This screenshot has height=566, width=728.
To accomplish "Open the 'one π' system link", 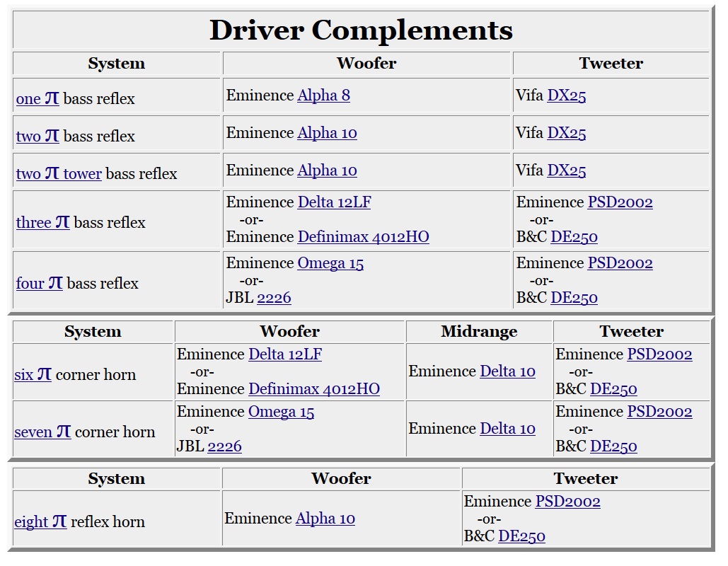I will (x=37, y=98).
